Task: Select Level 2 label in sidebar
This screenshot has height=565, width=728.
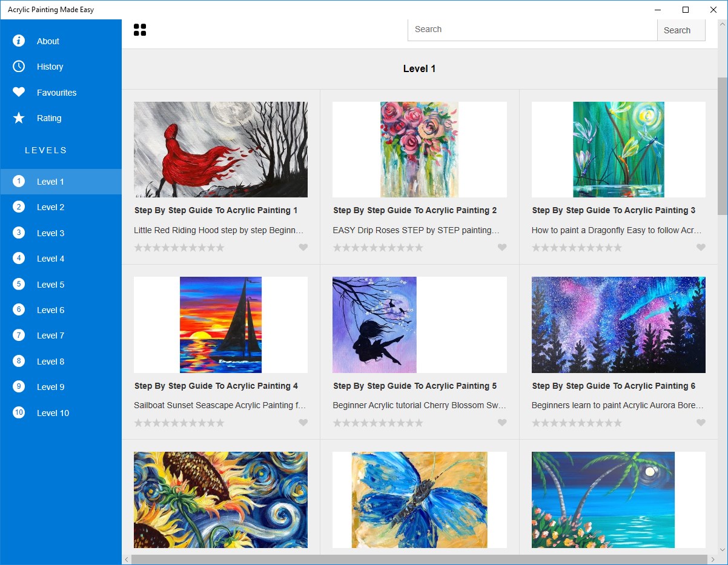Action: 50,207
